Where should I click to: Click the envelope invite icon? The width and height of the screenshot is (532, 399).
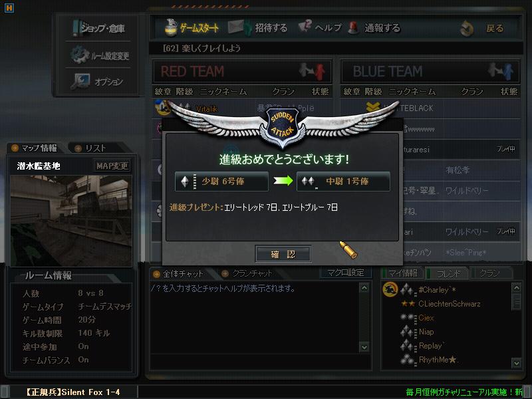point(239,27)
